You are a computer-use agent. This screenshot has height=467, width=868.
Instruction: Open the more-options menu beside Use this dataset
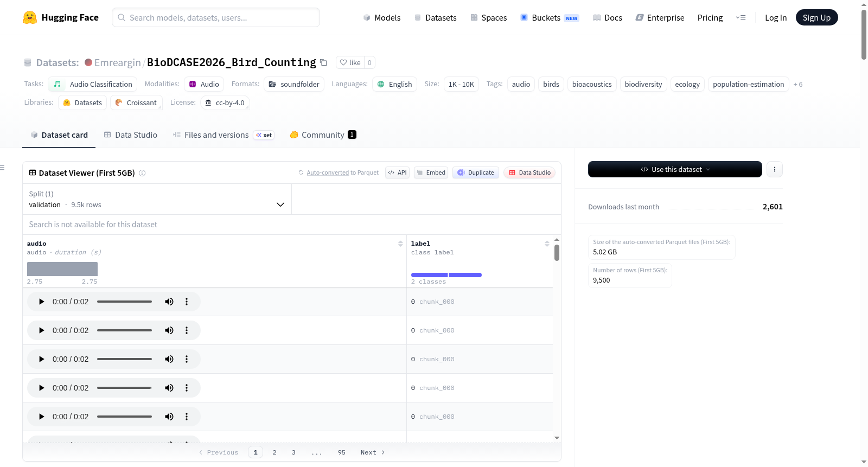coord(775,169)
